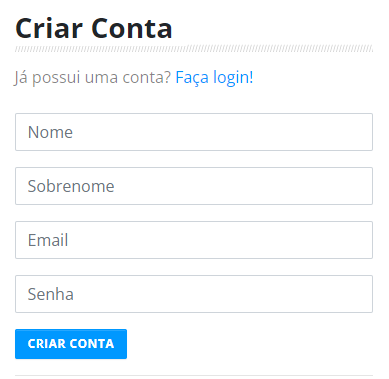The image size is (389, 379).
Task: Click the Sobrenome placeholder label
Action: [71, 186]
